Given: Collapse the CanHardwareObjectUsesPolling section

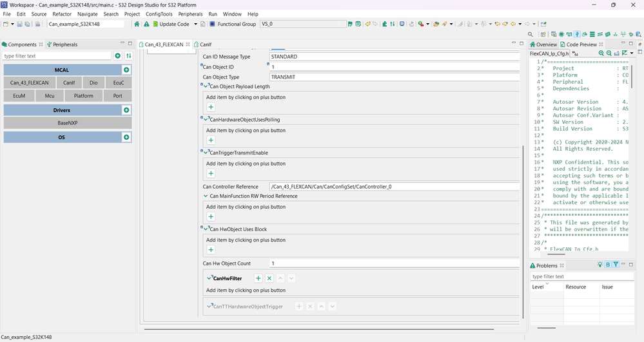Looking at the screenshot, I should pos(206,119).
